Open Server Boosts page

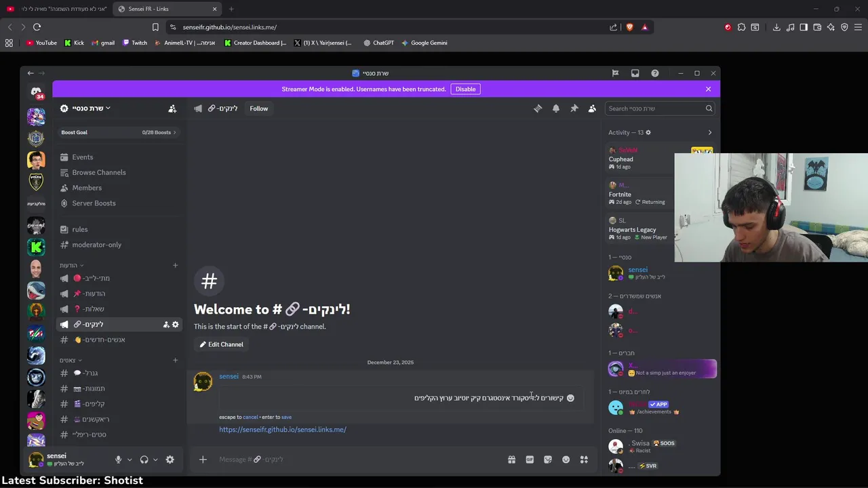point(119,203)
